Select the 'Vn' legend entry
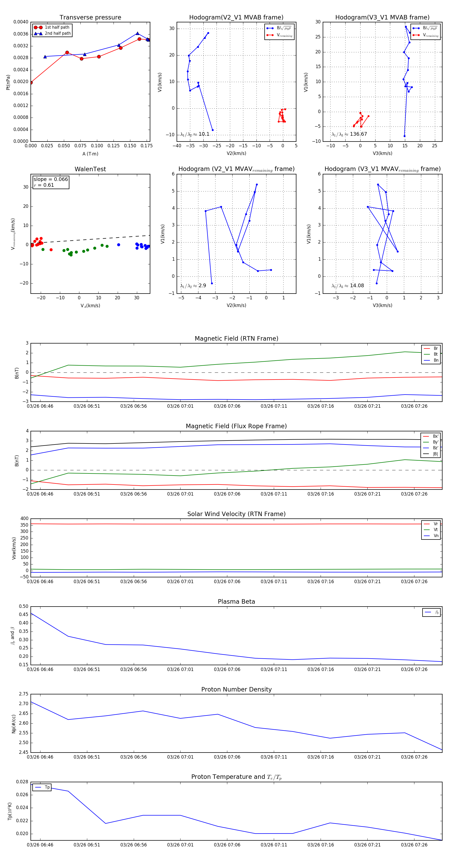 [x=431, y=536]
